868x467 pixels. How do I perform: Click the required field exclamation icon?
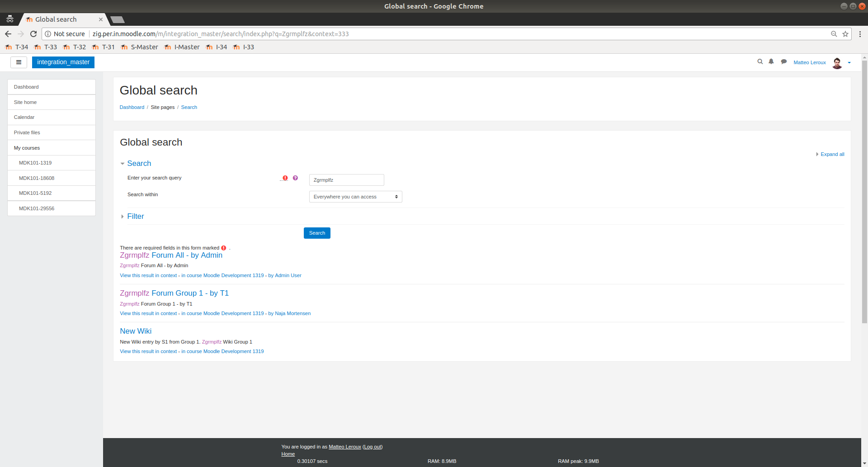(x=285, y=178)
